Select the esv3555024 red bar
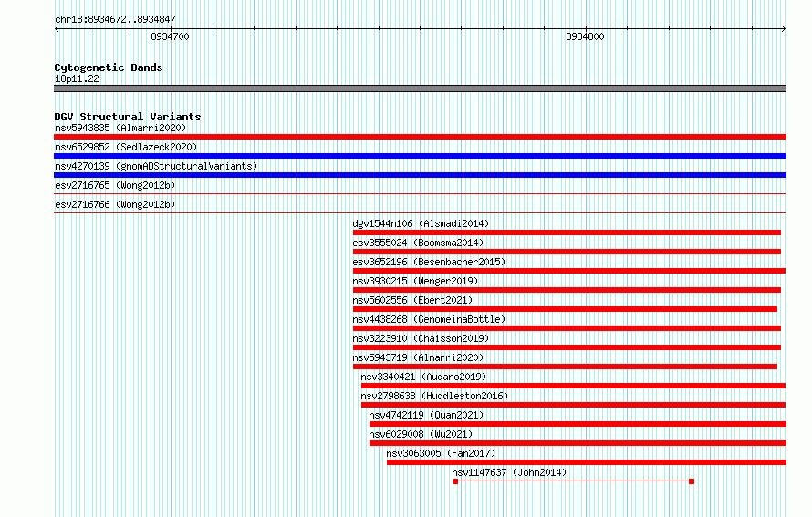The image size is (812, 517). [x=567, y=252]
